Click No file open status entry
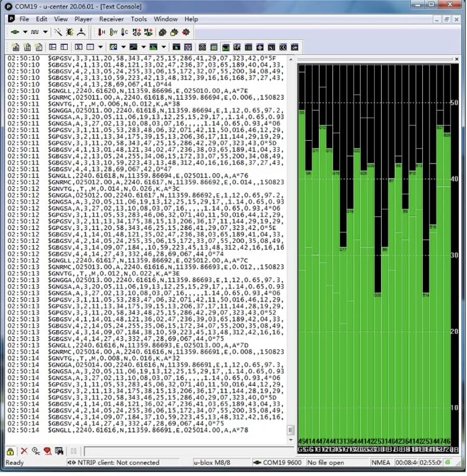 [x=326, y=463]
